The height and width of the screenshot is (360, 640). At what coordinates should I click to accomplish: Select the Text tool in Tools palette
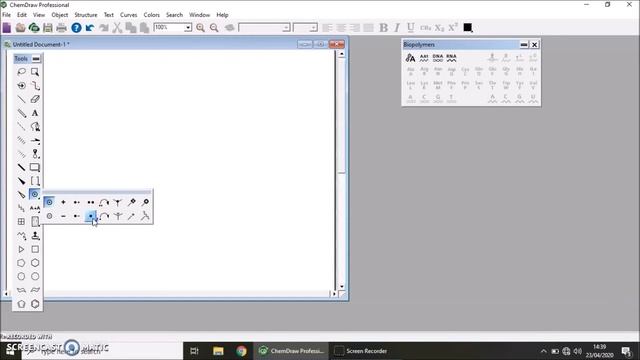pos(35,113)
